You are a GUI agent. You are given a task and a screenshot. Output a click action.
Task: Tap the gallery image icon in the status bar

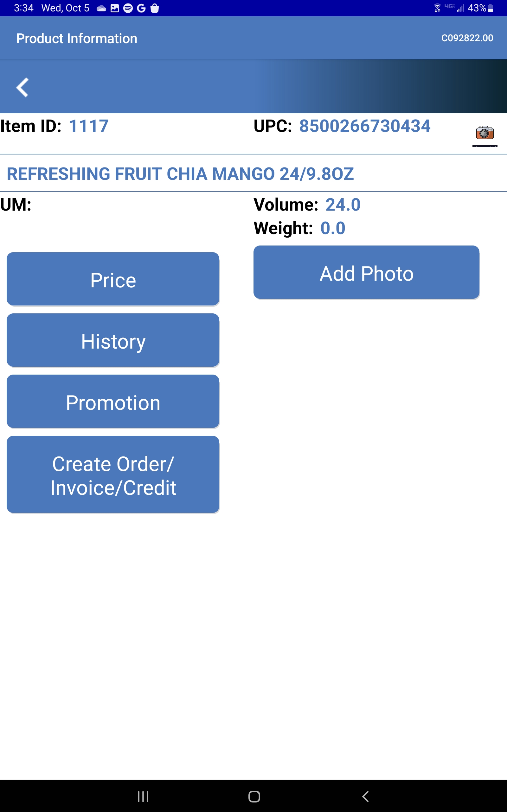pos(115,8)
